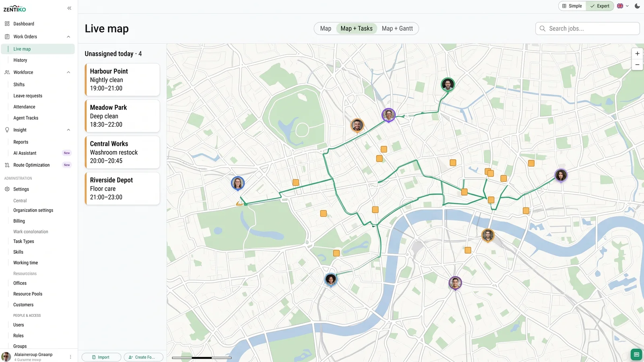Screen dimensions: 644x362
Task: Click the user profile avatar bottom left
Action: tap(6, 357)
